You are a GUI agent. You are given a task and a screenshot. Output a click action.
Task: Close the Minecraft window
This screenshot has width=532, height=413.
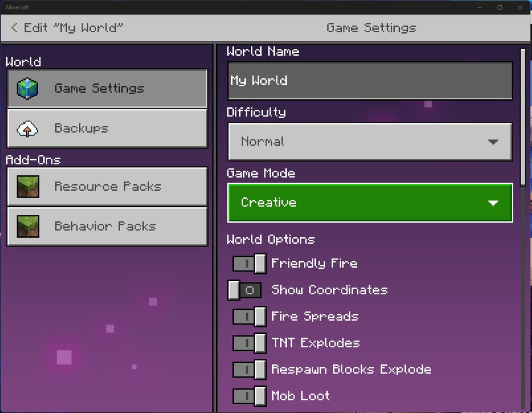click(520, 7)
